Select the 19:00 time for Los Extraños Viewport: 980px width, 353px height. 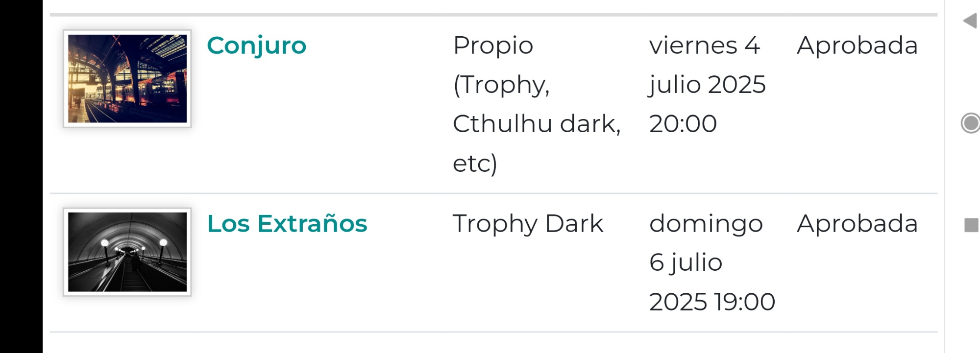744,302
